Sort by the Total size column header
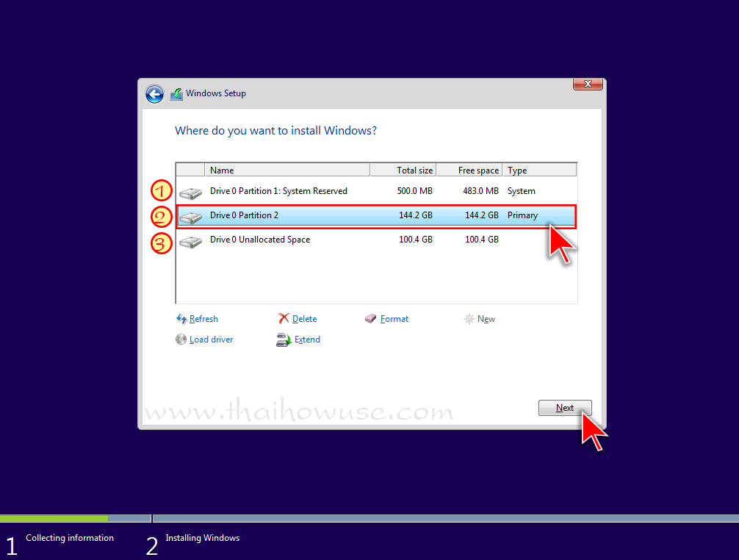 coord(403,170)
